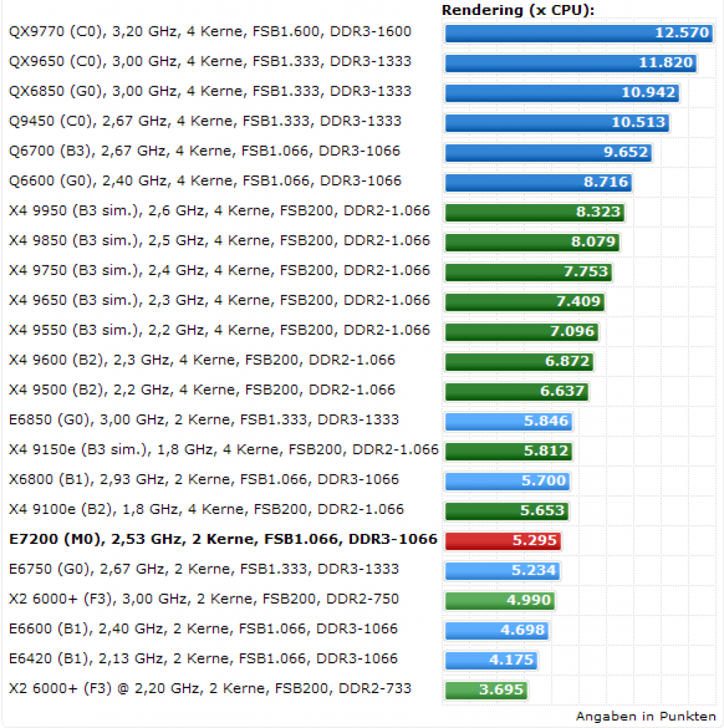
Task: Select the X4 9550 (B3 sim.) label
Action: (220, 331)
